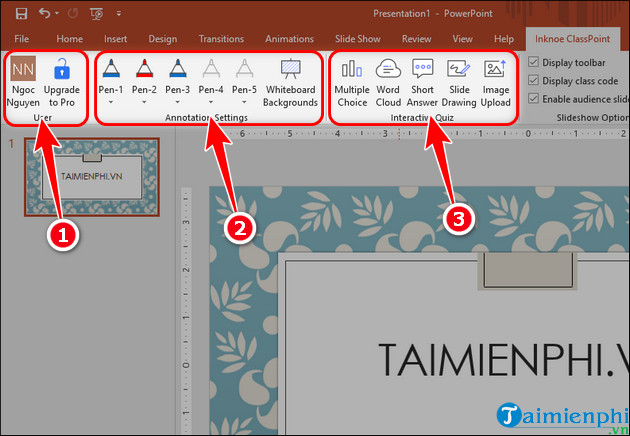The width and height of the screenshot is (630, 436).
Task: Click the Undo arrow icon
Action: point(44,13)
